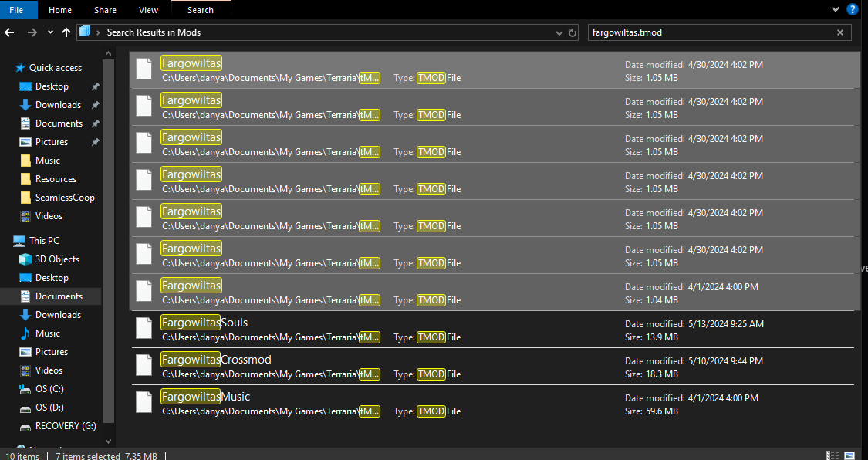Select the FargowiltasCrossmod file
The width and height of the screenshot is (868, 460).
pos(493,367)
